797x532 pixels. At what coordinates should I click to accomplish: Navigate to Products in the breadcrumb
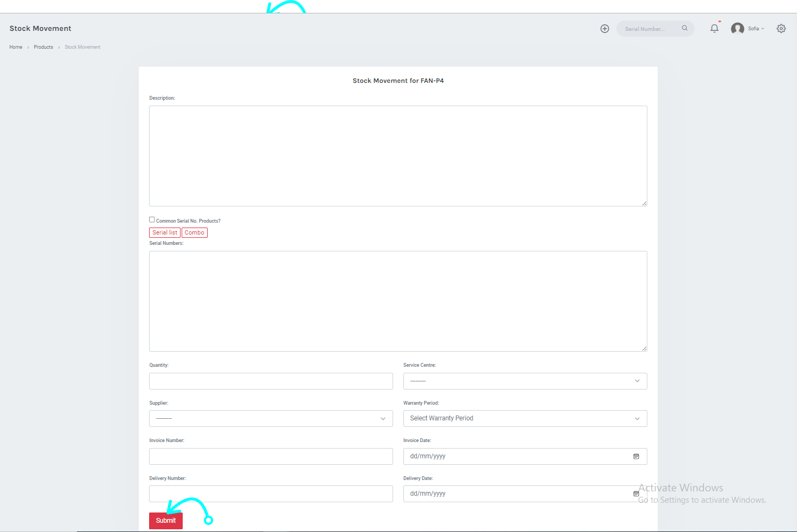point(43,47)
